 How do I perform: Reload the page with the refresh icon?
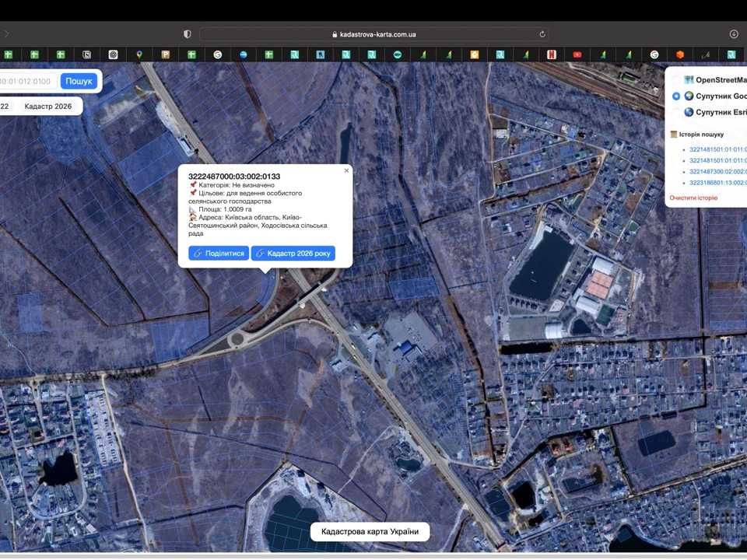[542, 34]
